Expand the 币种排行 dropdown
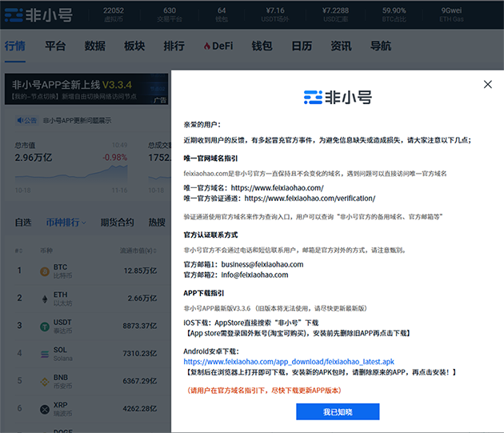 [66, 223]
